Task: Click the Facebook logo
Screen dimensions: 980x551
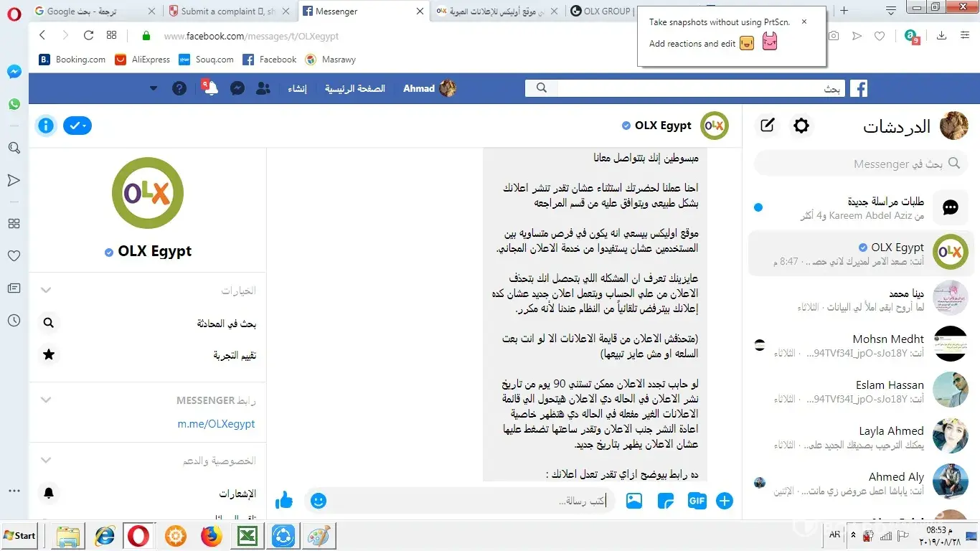Action: click(x=858, y=88)
